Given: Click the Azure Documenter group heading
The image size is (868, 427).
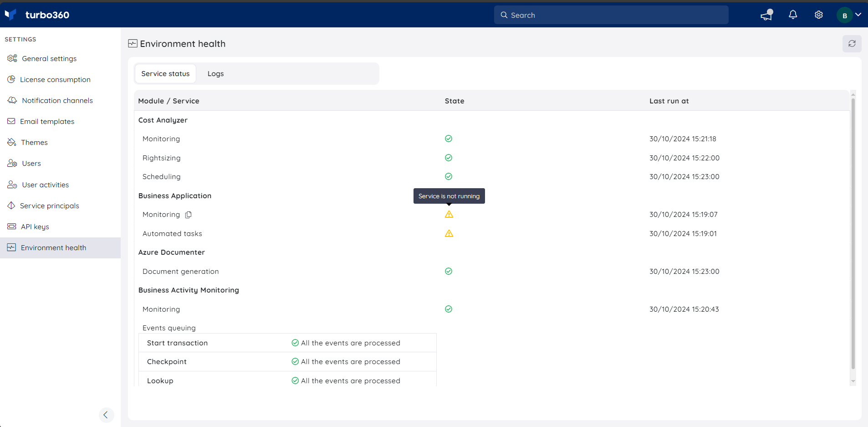Looking at the screenshot, I should (171, 252).
